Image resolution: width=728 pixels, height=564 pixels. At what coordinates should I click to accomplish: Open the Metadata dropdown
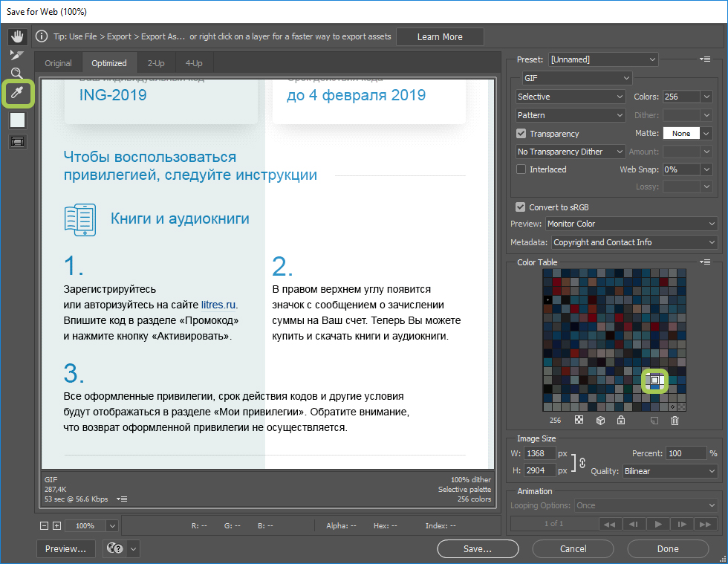click(634, 242)
